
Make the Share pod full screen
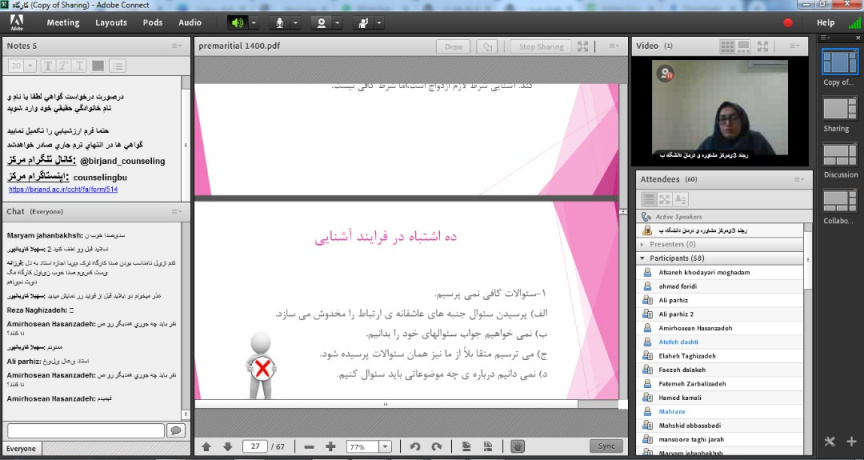click(582, 47)
